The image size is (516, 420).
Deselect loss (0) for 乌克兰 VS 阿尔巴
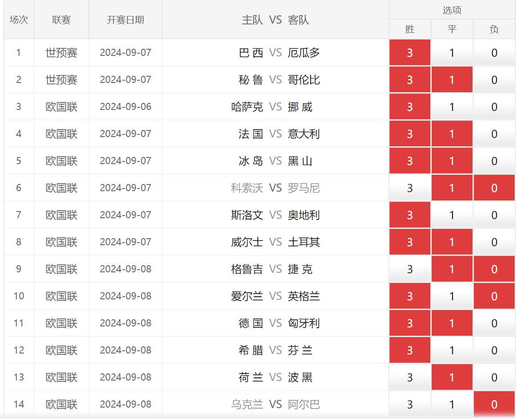point(494,404)
